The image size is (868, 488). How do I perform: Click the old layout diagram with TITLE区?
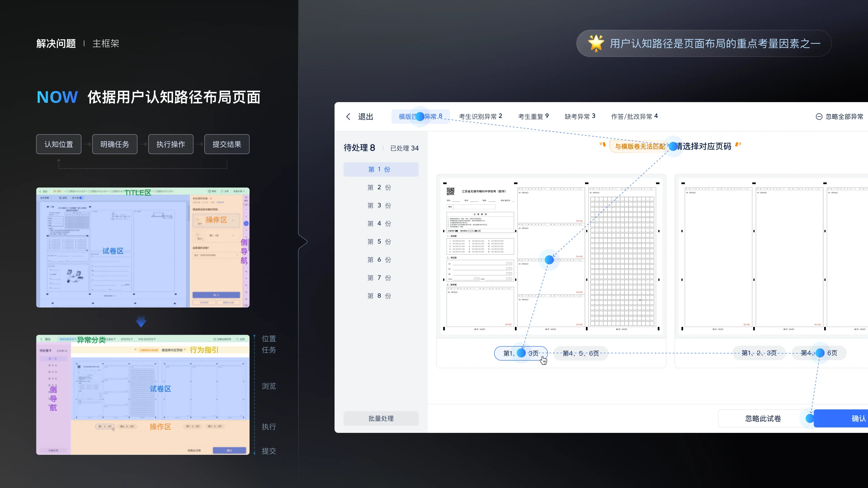[143, 248]
